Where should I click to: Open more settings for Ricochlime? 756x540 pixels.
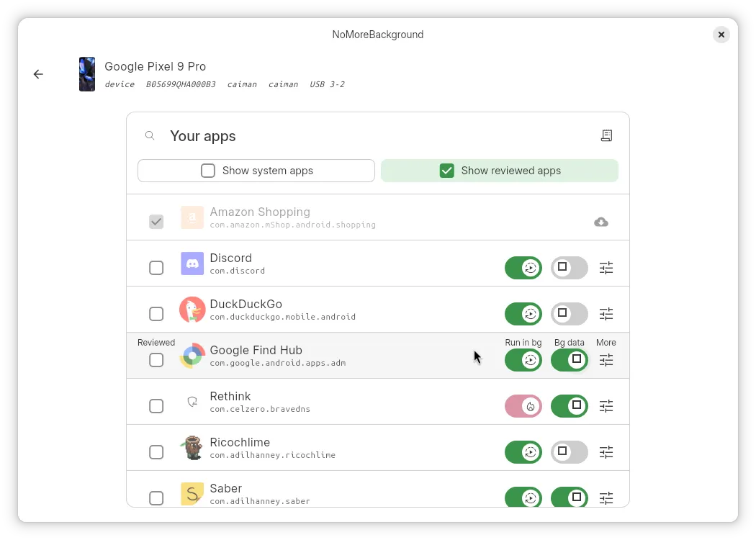click(x=606, y=451)
